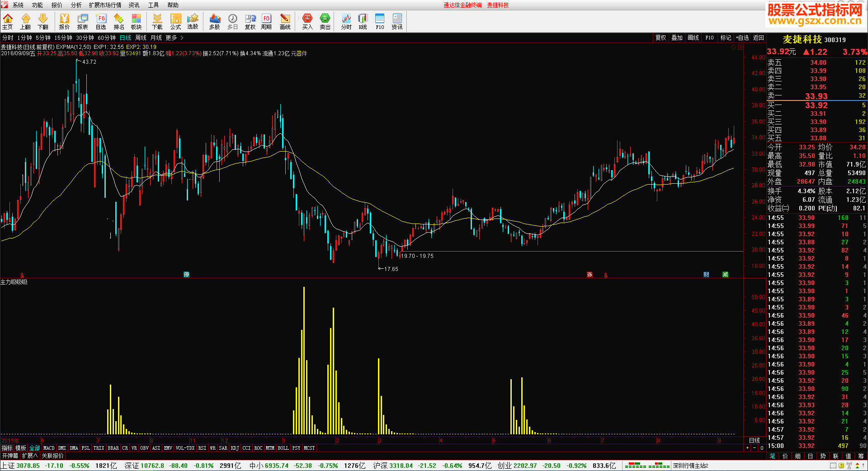Expand the 扩展∧ panel at bottom

[x=29, y=456]
